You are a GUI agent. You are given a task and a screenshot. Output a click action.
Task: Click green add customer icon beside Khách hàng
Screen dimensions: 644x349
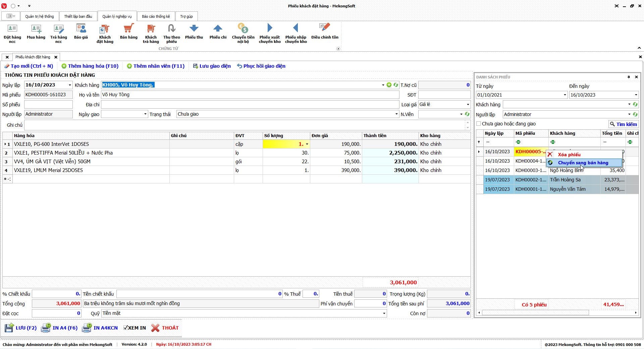coord(389,85)
